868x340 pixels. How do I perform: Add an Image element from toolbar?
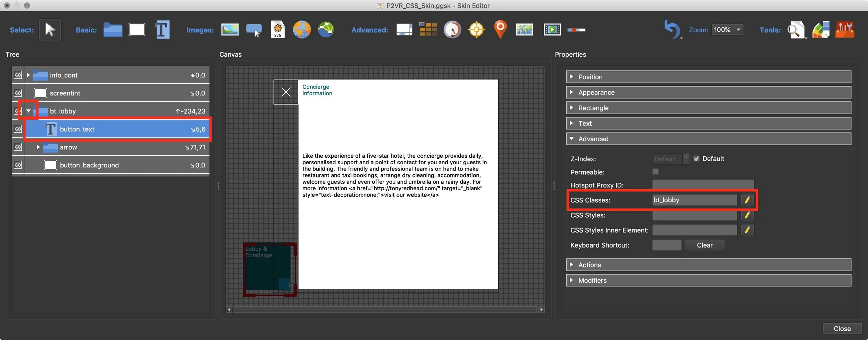(x=230, y=30)
